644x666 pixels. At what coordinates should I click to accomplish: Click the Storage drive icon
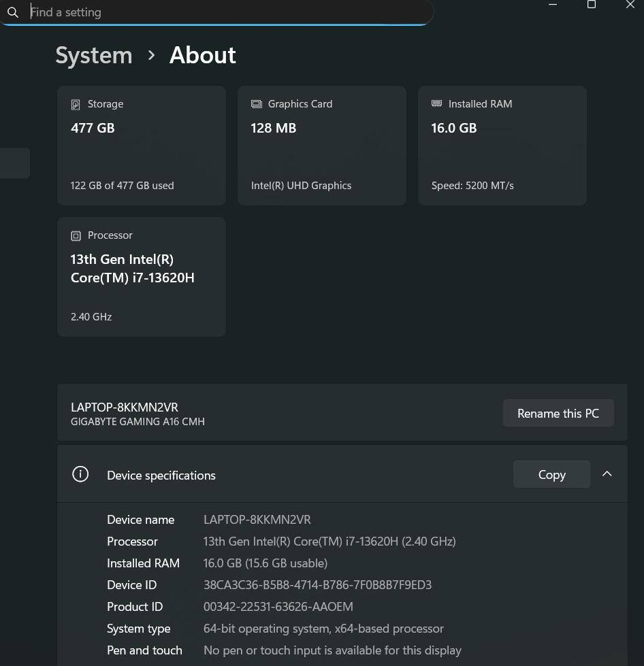[76, 104]
